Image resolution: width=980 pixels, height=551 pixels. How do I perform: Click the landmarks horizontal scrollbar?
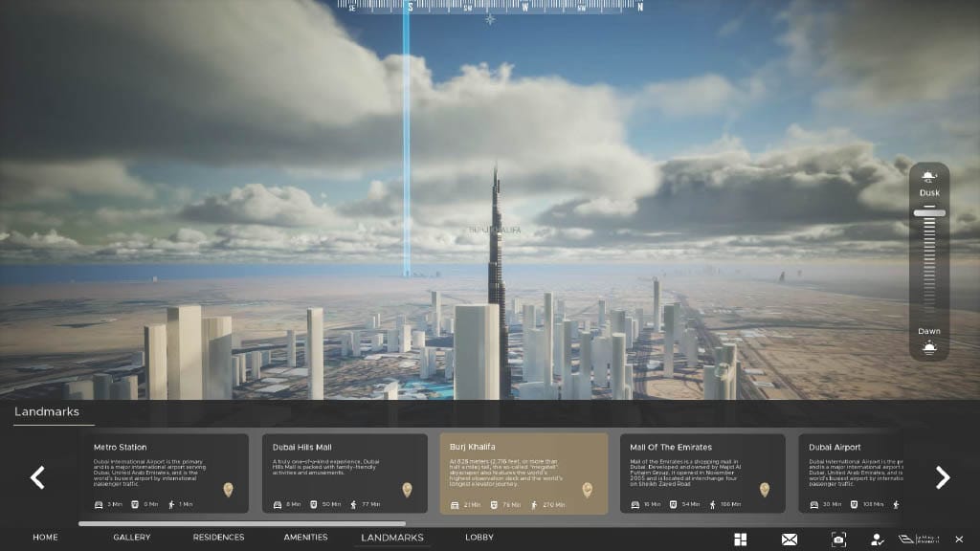(x=241, y=523)
